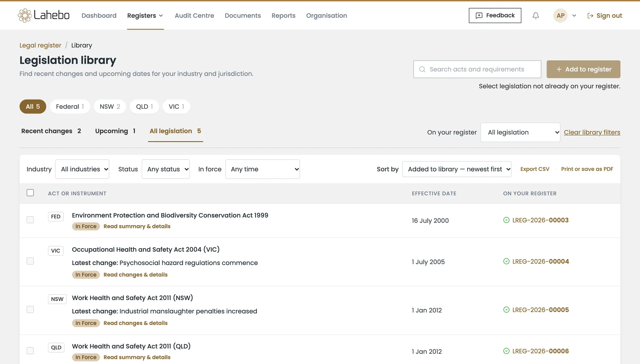Click the Feedback button

[495, 16]
